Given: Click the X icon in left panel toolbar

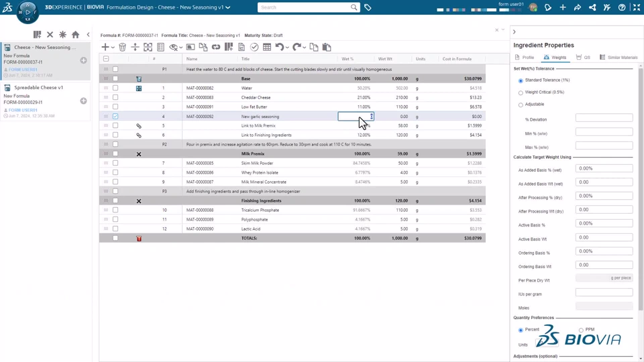Looking at the screenshot, I should 50,35.
